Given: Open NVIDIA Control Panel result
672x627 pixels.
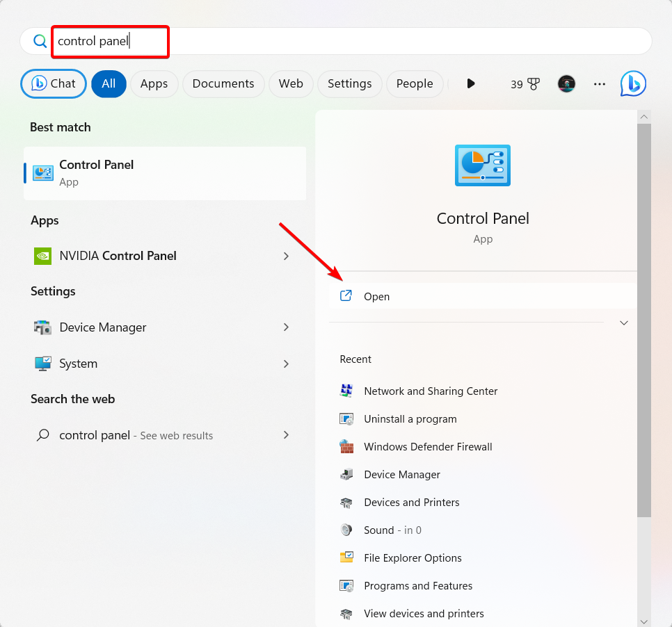Looking at the screenshot, I should (x=165, y=256).
